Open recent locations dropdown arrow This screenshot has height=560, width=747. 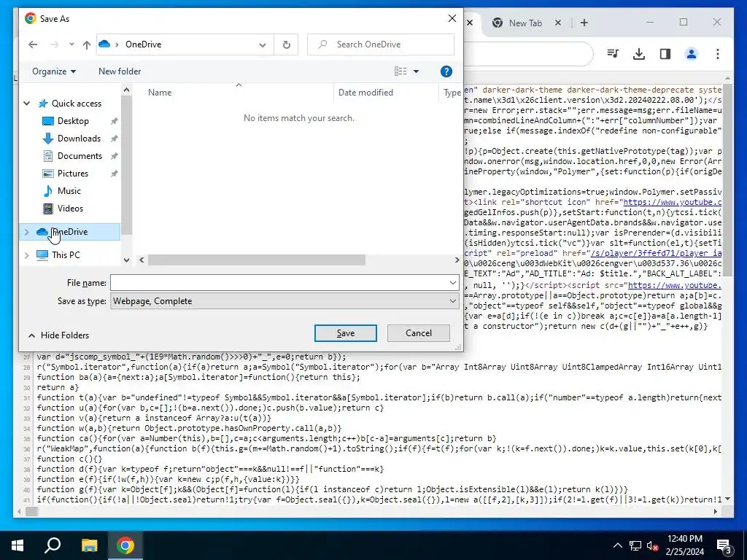[x=71, y=44]
